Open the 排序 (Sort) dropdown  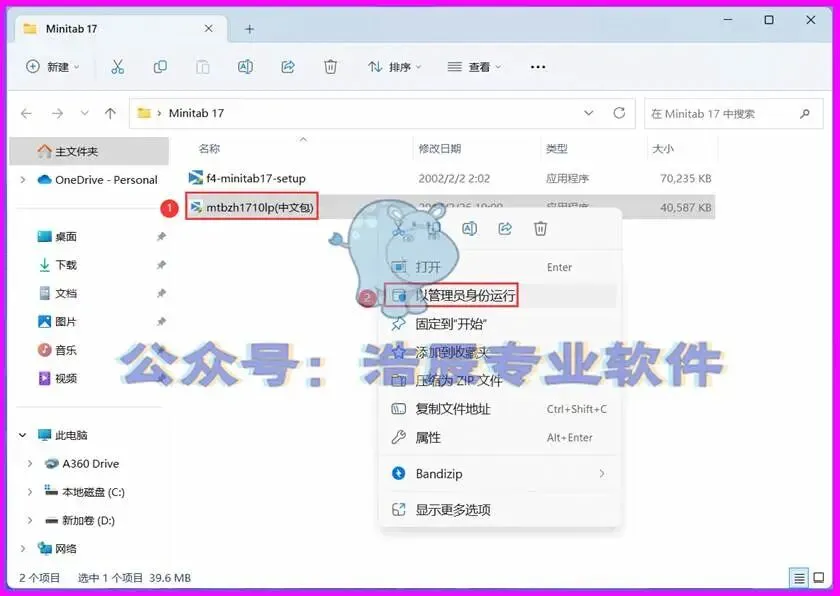[x=395, y=67]
